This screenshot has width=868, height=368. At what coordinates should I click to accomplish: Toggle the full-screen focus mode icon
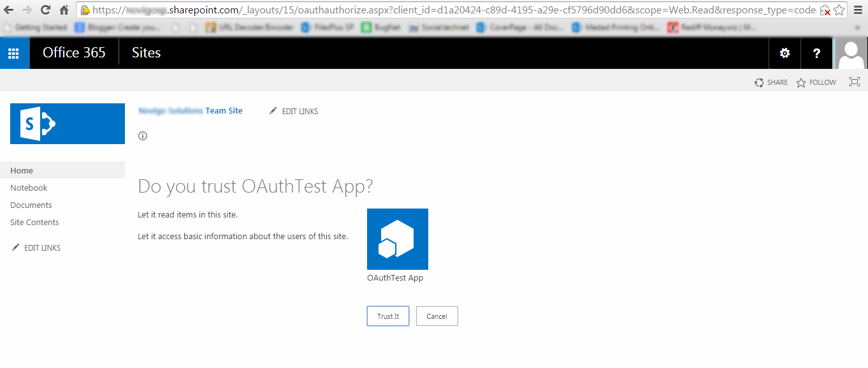pyautogui.click(x=854, y=82)
